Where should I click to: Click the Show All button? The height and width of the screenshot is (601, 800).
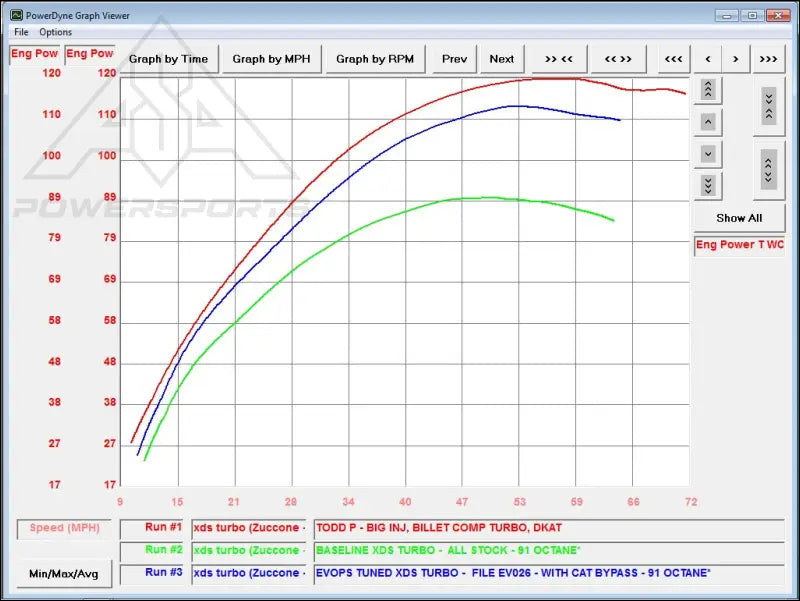coord(739,217)
